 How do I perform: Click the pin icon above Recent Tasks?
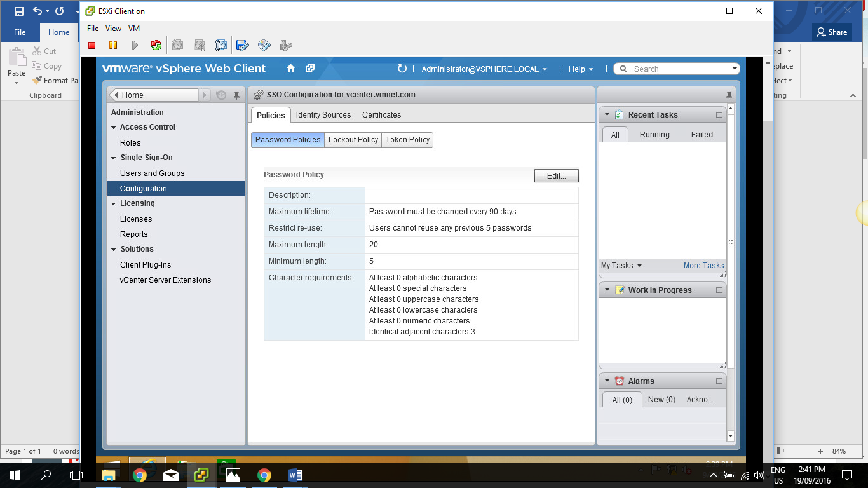point(729,95)
